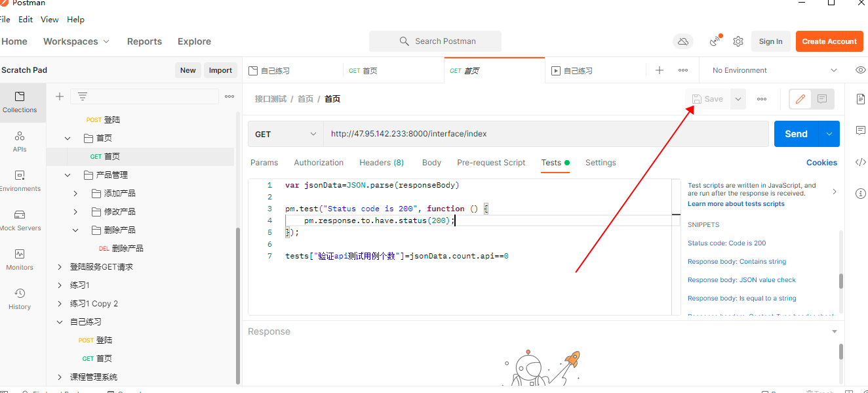
Task: Open the Environments sidebar panel
Action: (20, 181)
